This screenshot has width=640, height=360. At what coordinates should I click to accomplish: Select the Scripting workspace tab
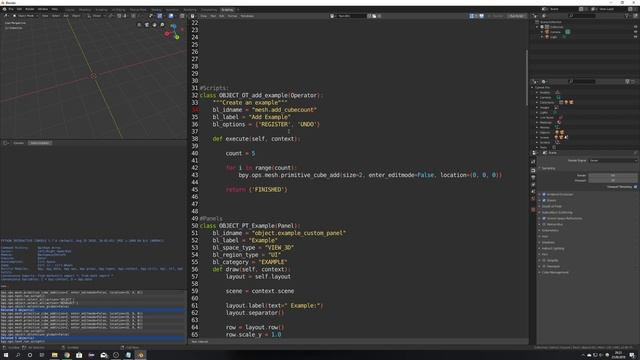(227, 9)
